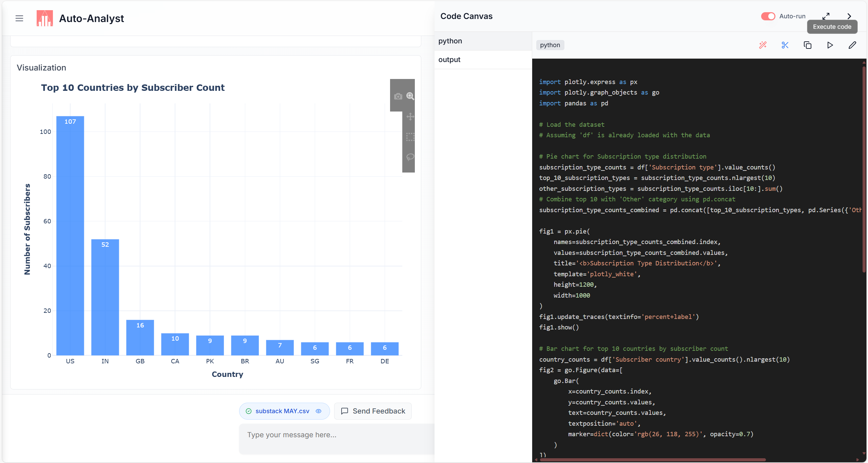Toggle the Auto-run switch off
Screen dimensions: 868x463
pos(768,16)
